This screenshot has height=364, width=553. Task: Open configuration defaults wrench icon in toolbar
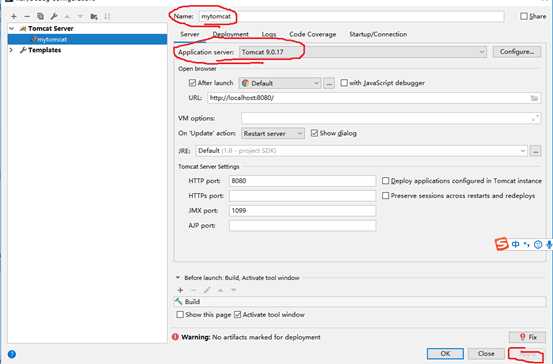coord(54,16)
